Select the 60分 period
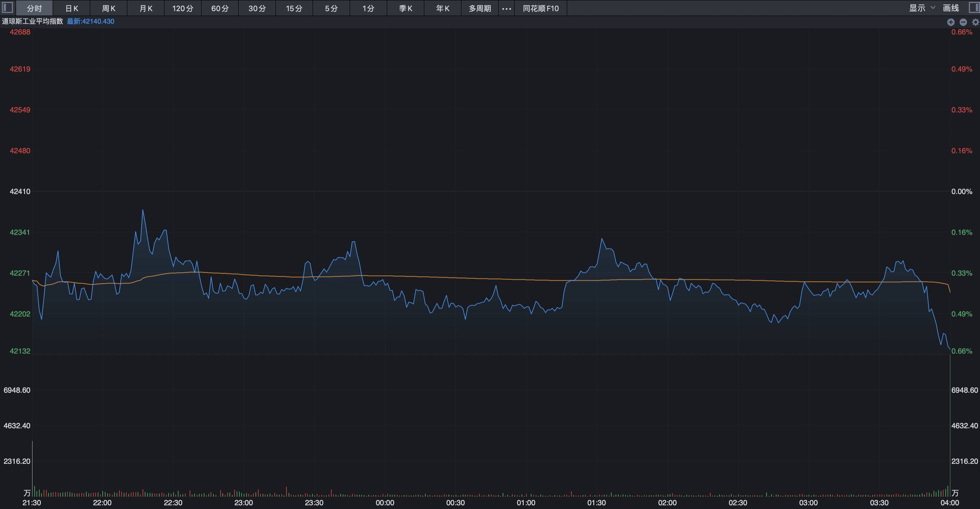 pos(220,8)
